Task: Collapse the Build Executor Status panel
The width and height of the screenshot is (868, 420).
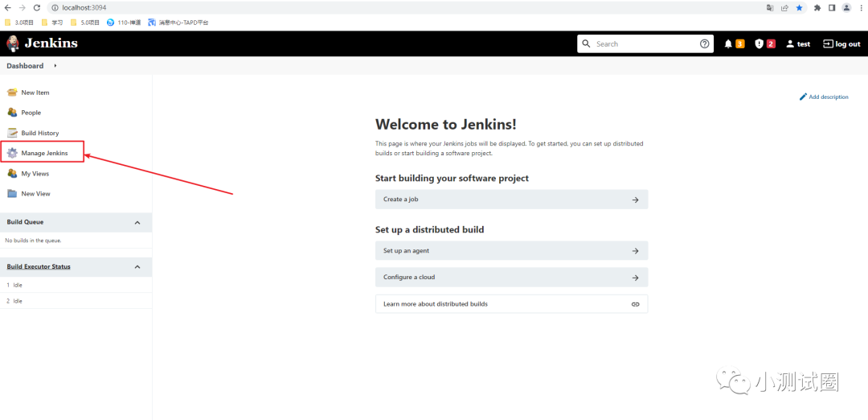Action: (x=138, y=267)
